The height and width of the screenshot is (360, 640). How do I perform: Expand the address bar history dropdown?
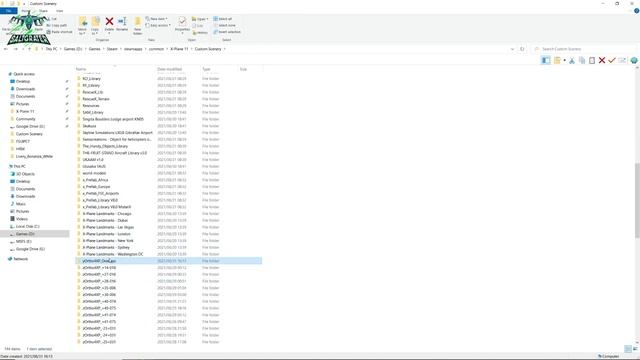pyautogui.click(x=512, y=49)
